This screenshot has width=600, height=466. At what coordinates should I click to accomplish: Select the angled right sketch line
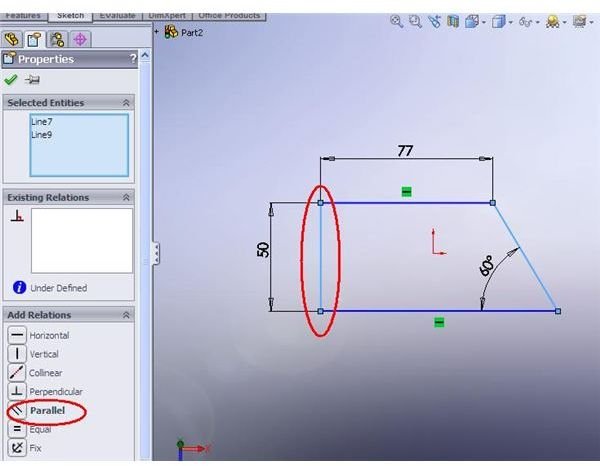(525, 257)
